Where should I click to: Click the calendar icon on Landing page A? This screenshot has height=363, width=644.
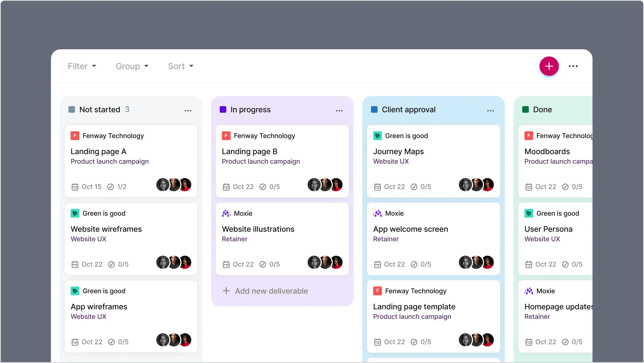tap(75, 187)
